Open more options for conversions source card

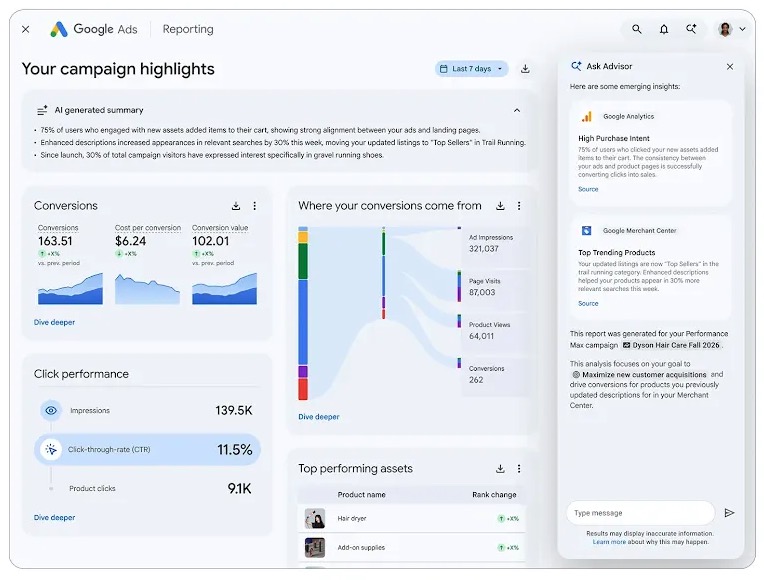pos(519,206)
